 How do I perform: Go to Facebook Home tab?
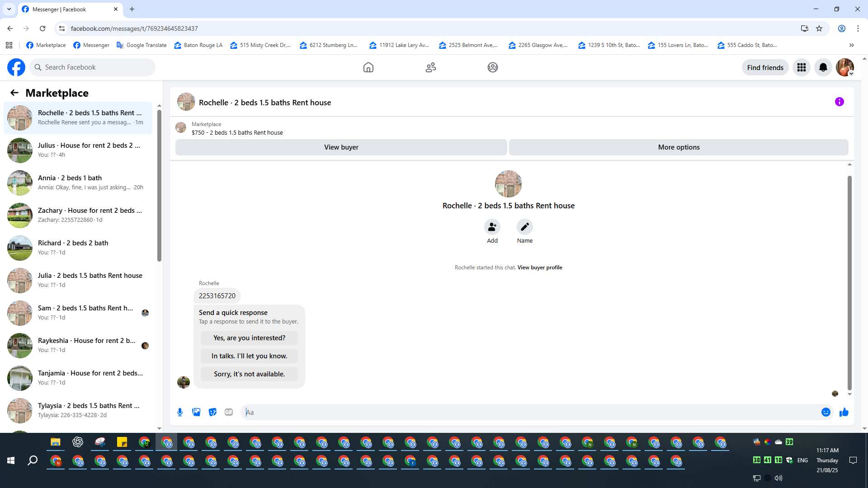(368, 68)
